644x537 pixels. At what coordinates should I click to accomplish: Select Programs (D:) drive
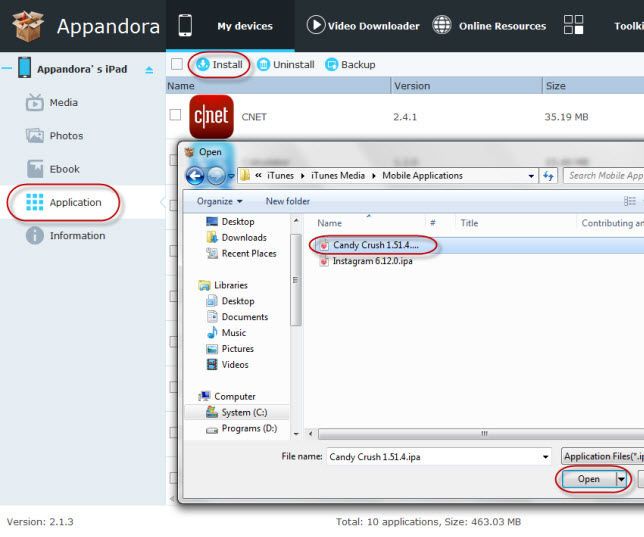[x=249, y=429]
